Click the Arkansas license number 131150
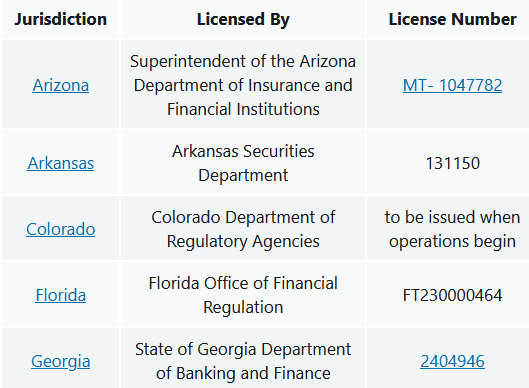 click(452, 163)
